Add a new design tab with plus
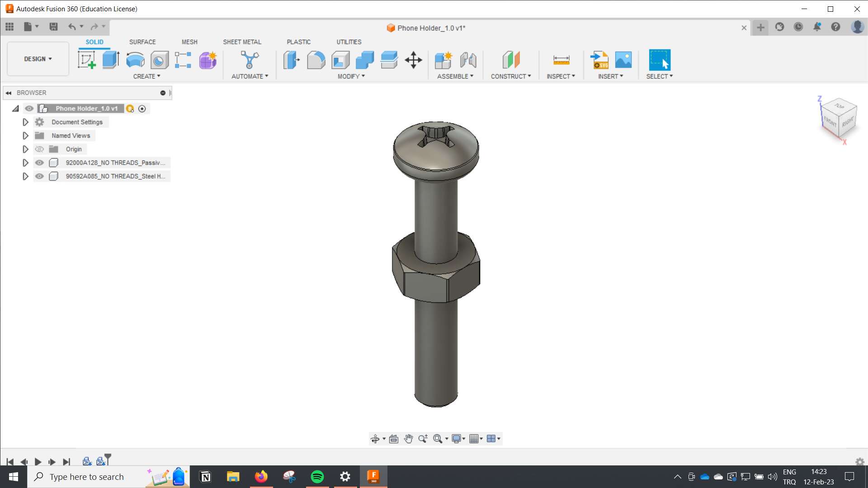The height and width of the screenshot is (488, 868). tap(761, 28)
